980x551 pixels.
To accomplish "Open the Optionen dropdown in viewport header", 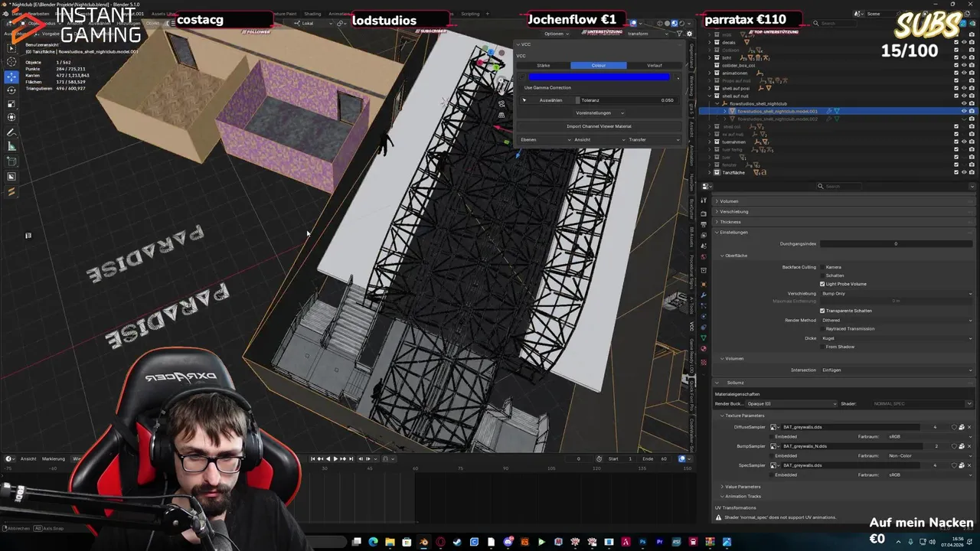I will (x=556, y=34).
